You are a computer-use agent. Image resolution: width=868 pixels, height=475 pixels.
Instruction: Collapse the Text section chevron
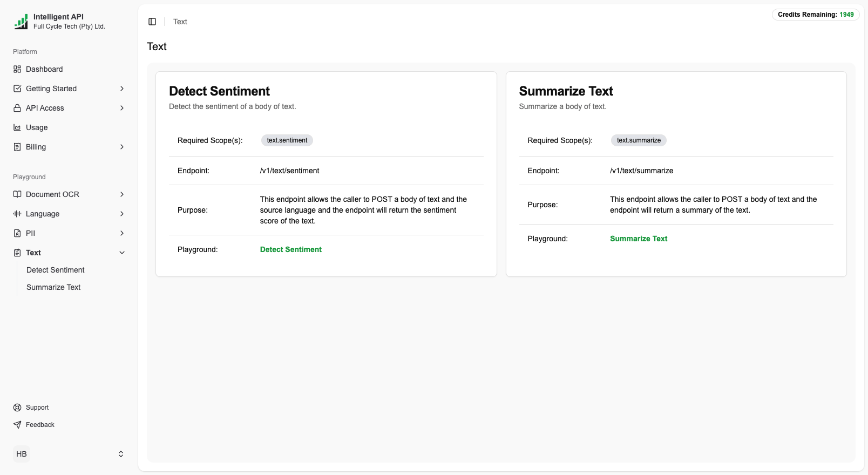[x=122, y=253]
